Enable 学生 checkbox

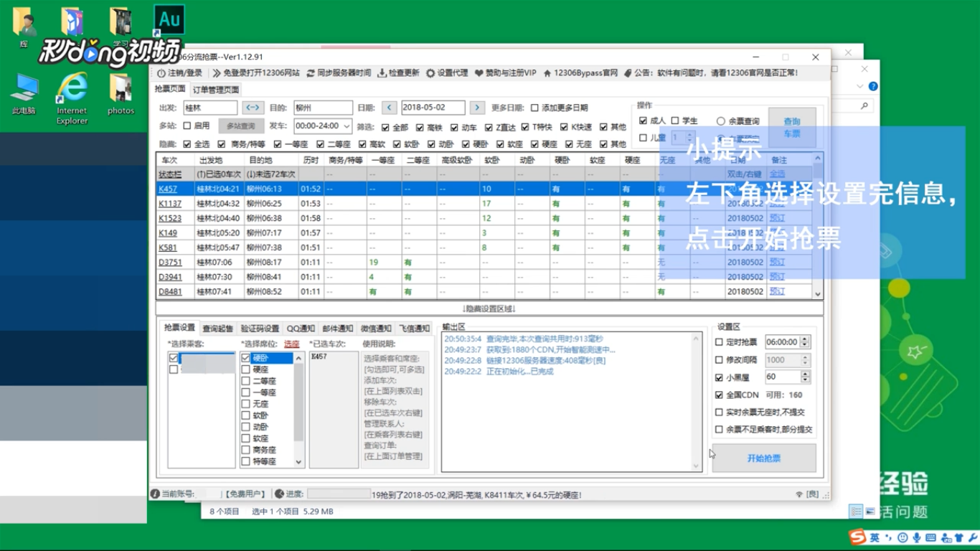tap(675, 121)
